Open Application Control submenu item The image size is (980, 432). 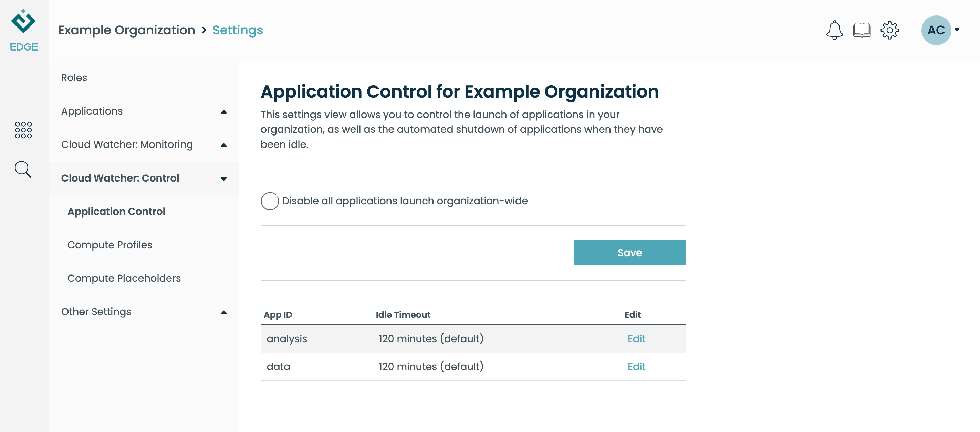(116, 211)
